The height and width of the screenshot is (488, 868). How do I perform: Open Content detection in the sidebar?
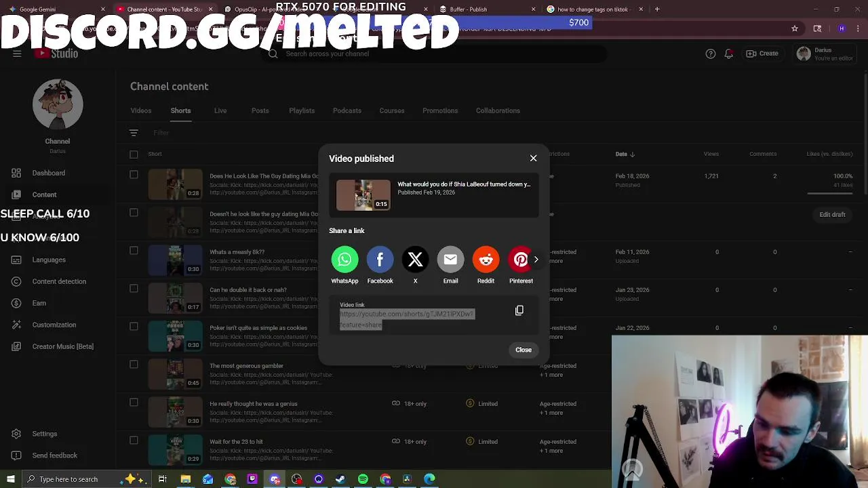[59, 281]
